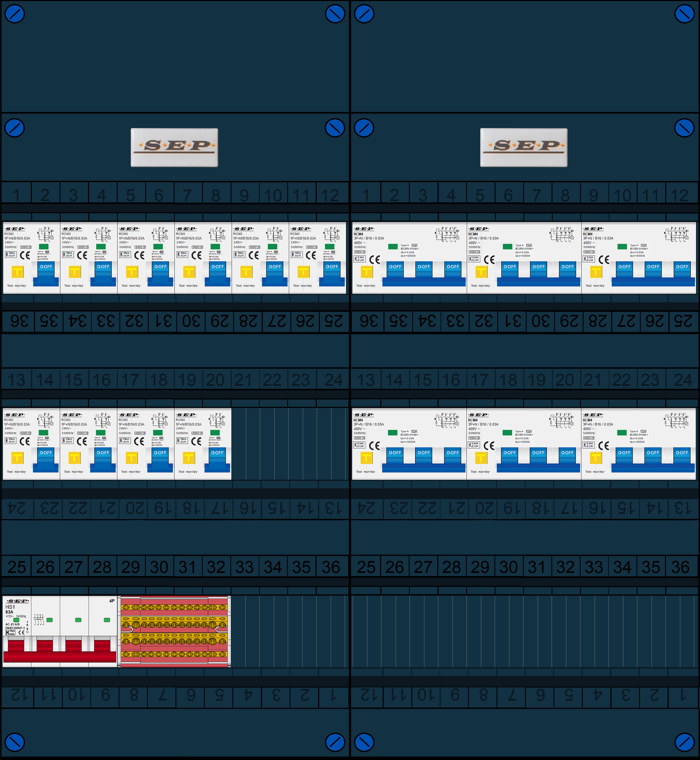The width and height of the screenshot is (700, 760).
Task: Flip the last blue O-OFF pole of right panel RCM4 at modules 21-24
Action: point(682,456)
